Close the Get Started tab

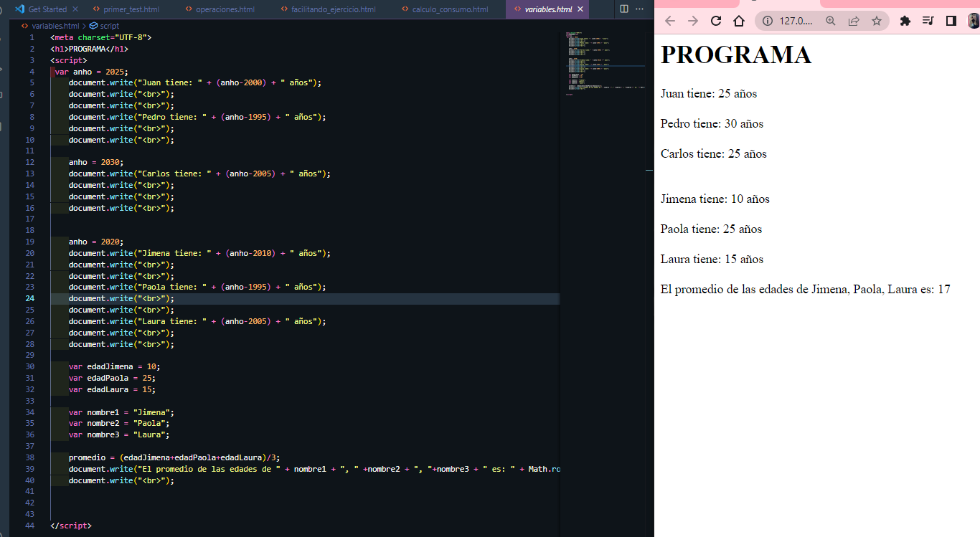75,9
